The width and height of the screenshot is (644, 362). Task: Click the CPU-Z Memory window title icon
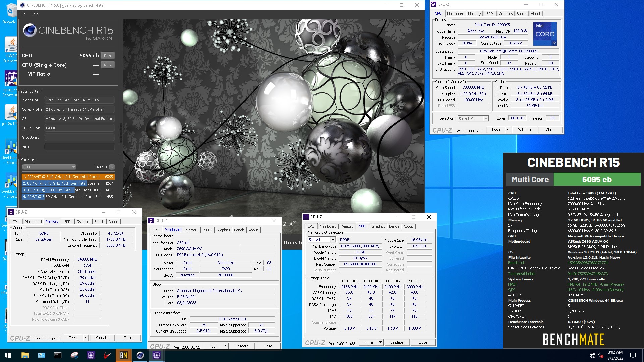[x=11, y=212]
